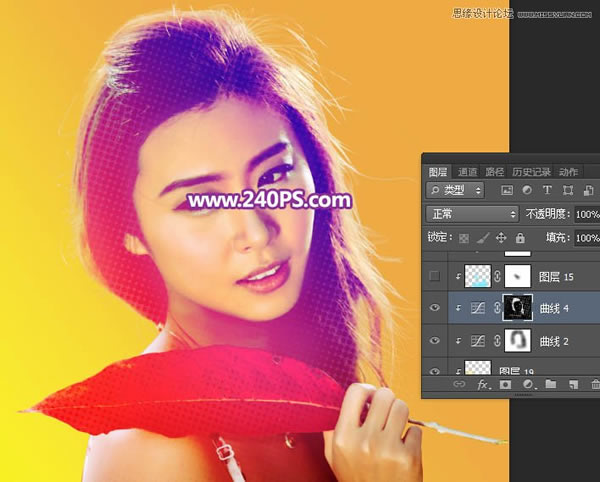Click mask link icon on 曲线 4
Image resolution: width=600 pixels, height=482 pixels.
[x=497, y=308]
